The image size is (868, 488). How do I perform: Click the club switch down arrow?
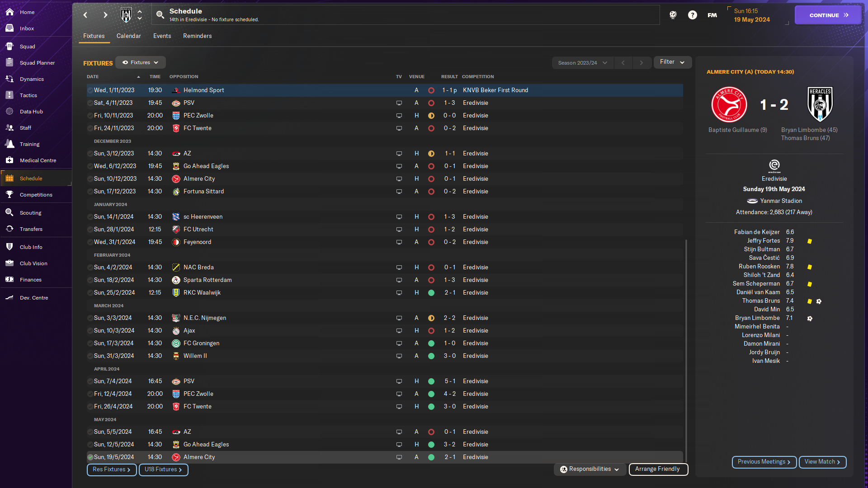pyautogui.click(x=140, y=19)
